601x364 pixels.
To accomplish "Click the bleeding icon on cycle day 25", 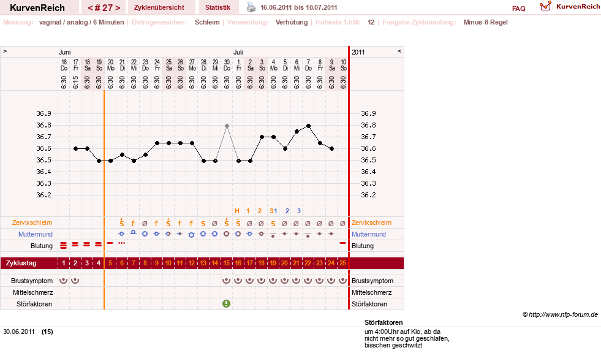I will pos(342,243).
